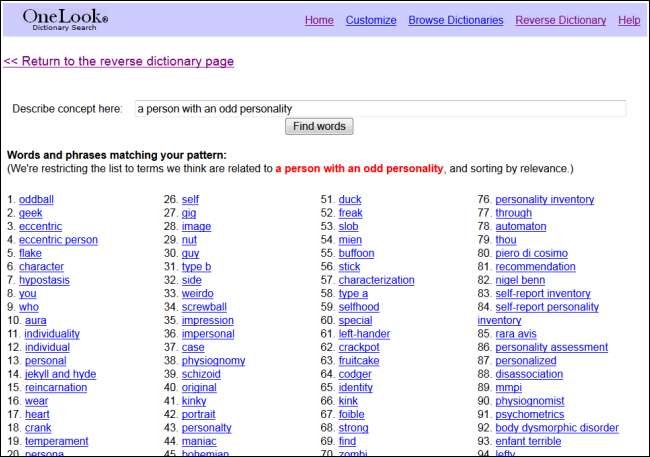The width and height of the screenshot is (650, 457).
Task: Open the Customize page
Action: click(x=371, y=20)
